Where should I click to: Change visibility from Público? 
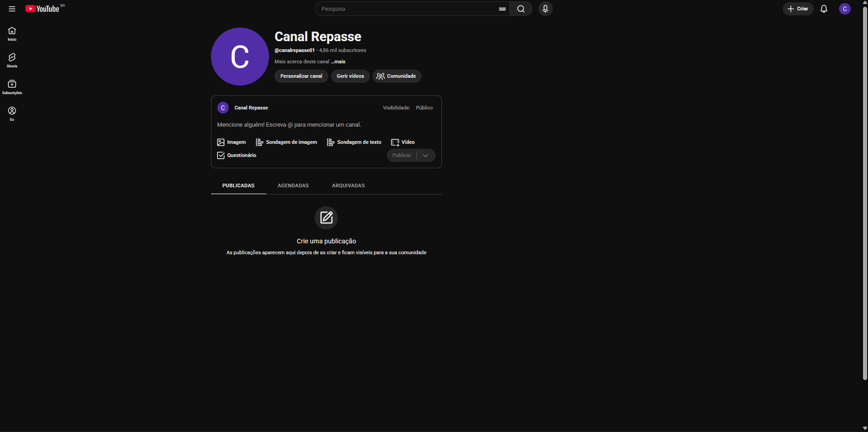[424, 108]
